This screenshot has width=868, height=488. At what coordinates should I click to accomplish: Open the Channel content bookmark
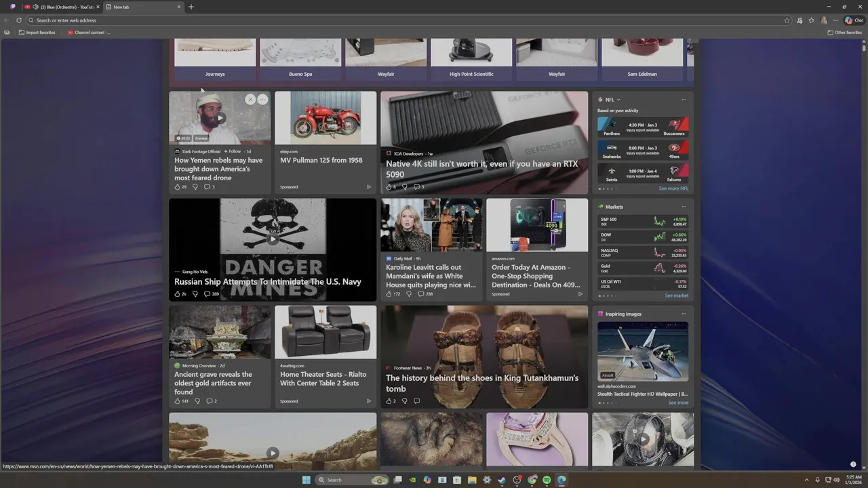point(89,33)
